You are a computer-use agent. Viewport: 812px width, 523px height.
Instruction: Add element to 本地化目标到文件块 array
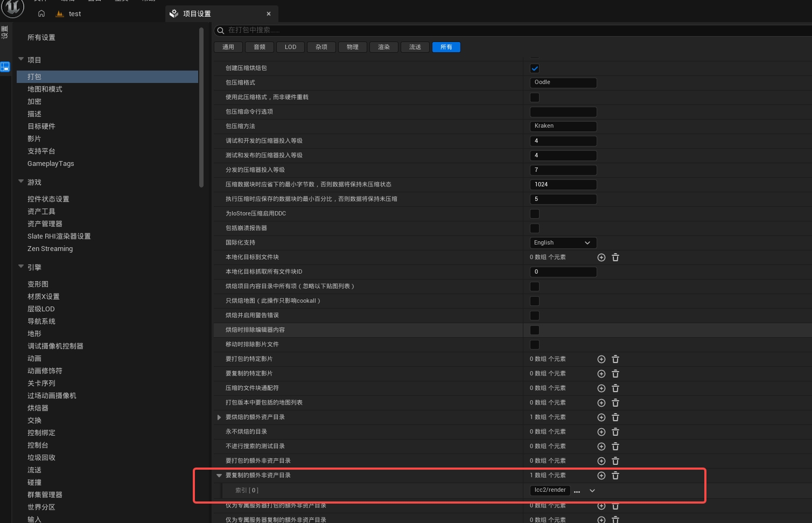(x=601, y=257)
